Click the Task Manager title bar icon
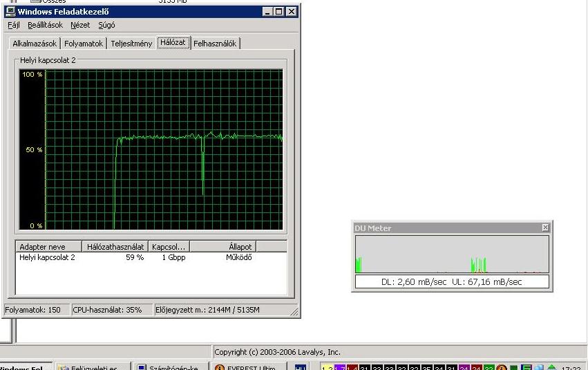 coord(10,12)
